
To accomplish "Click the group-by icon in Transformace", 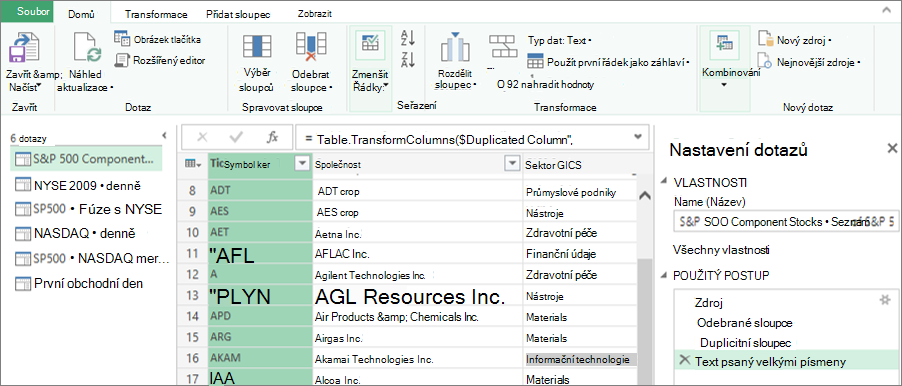I will 504,46.
